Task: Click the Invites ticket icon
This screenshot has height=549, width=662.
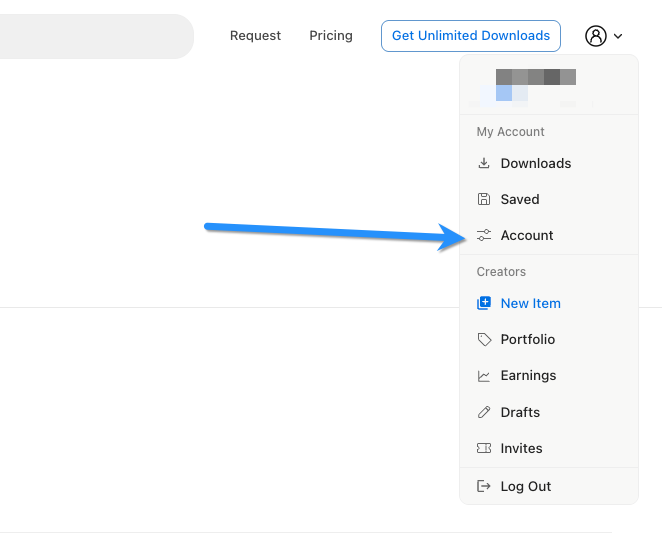Action: 484,448
